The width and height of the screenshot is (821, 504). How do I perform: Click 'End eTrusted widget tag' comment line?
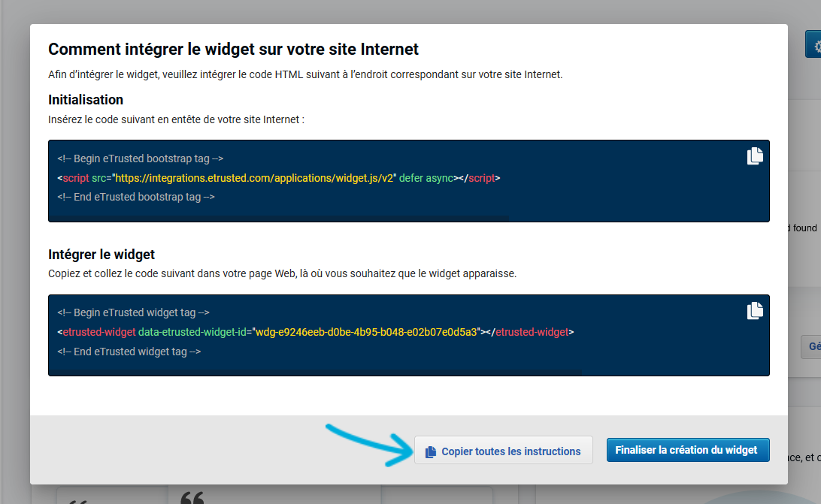pyautogui.click(x=129, y=352)
